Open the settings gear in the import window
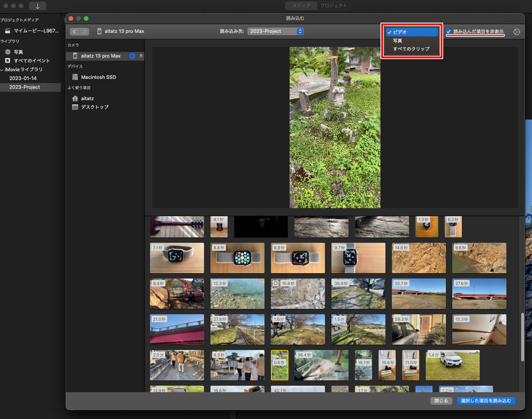 pos(516,32)
